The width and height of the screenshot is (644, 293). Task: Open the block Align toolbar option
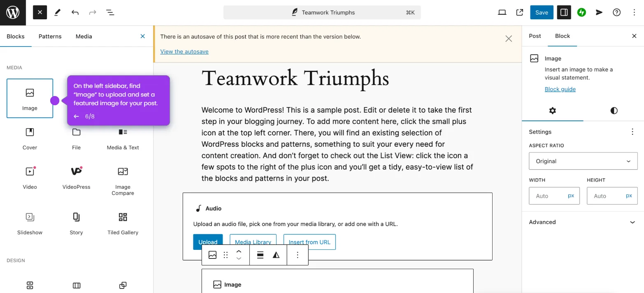click(x=260, y=255)
